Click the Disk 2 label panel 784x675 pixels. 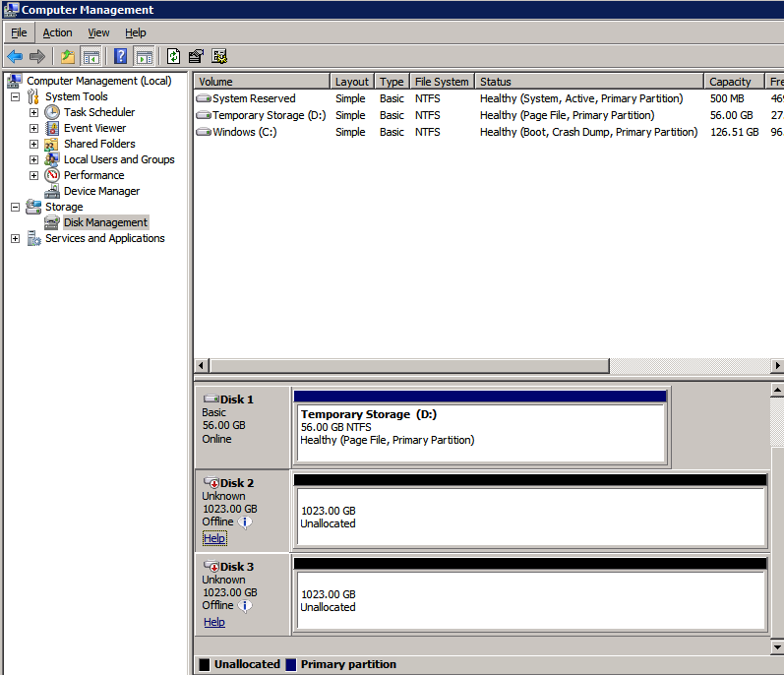point(243,511)
